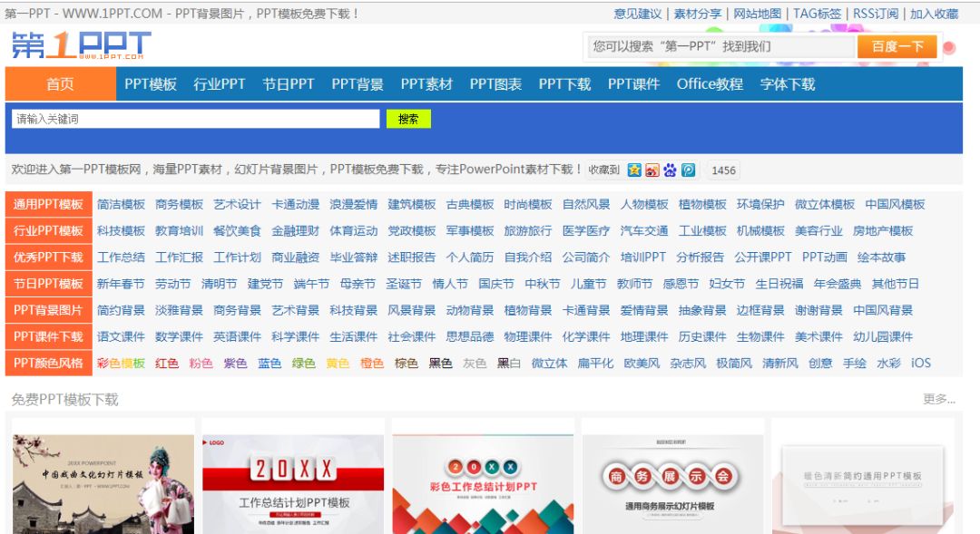Open 简洁模板 link
Viewport: 980px width, 534px height.
click(x=121, y=204)
